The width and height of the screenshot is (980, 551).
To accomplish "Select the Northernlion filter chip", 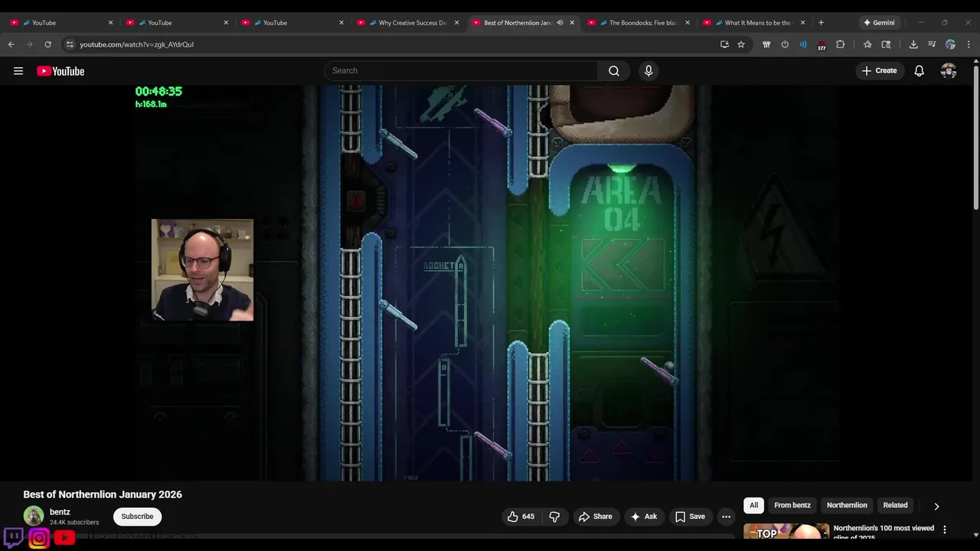I will pyautogui.click(x=847, y=505).
